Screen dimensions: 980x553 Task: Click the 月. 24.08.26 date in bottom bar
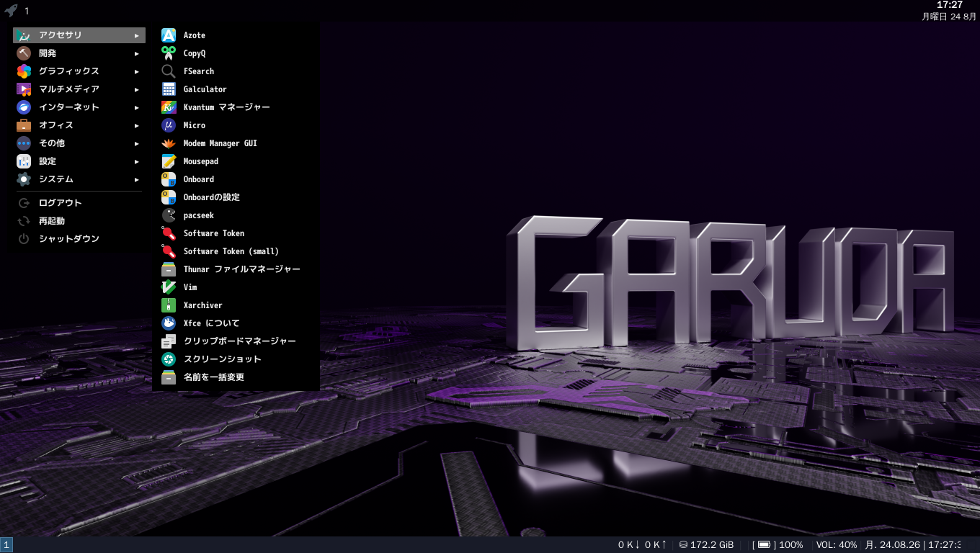point(892,545)
